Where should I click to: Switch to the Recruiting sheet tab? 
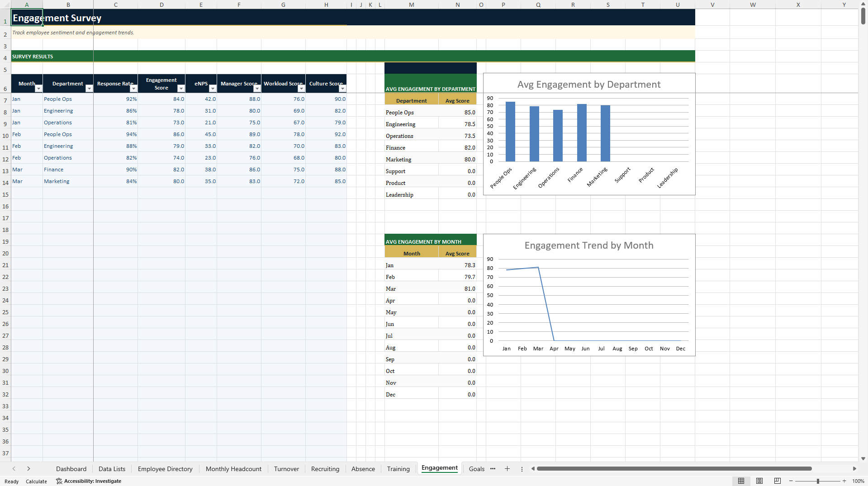coord(325,469)
